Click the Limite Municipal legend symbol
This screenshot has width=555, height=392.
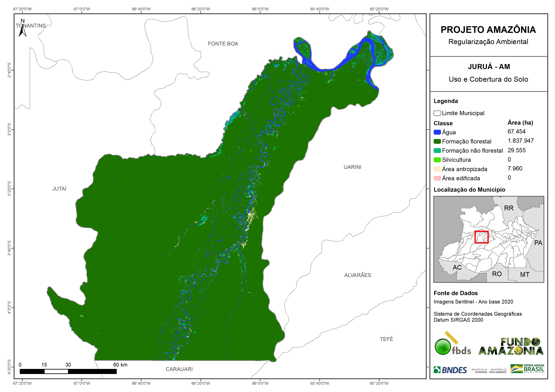coord(437,113)
